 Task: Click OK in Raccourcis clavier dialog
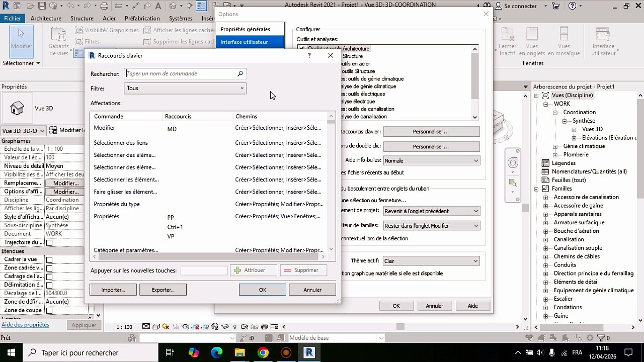263,290
